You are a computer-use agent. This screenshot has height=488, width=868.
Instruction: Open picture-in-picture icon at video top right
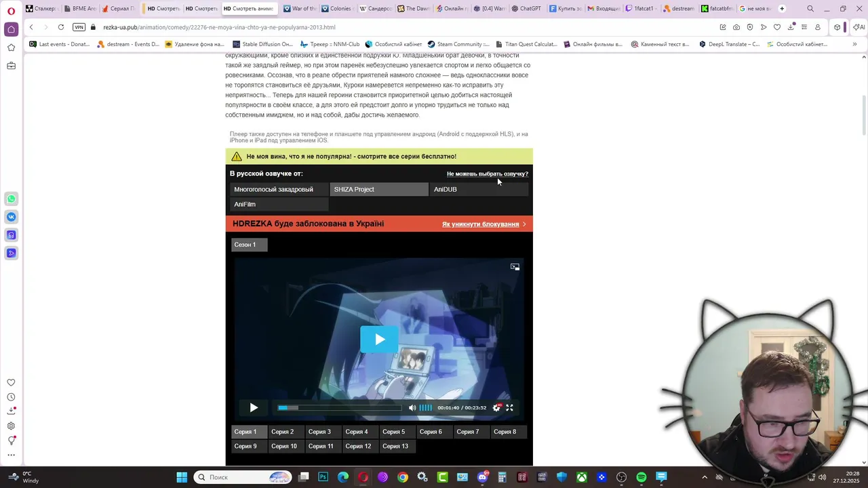(x=515, y=267)
